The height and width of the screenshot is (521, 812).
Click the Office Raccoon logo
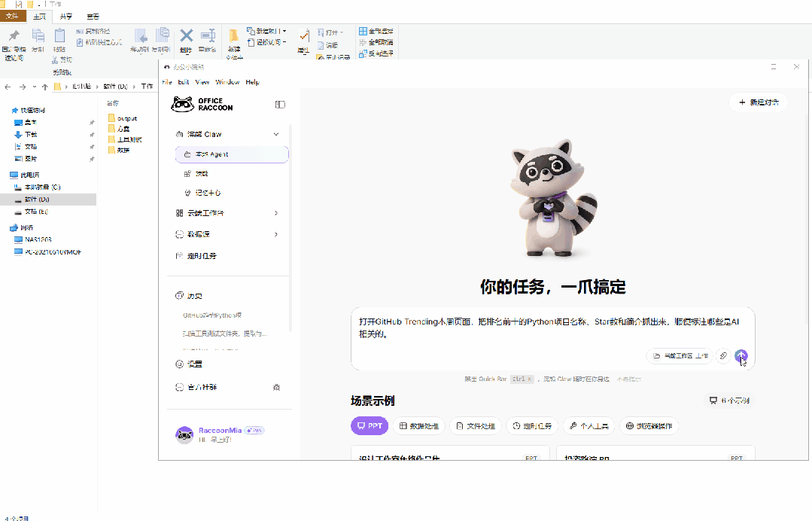[202, 104]
